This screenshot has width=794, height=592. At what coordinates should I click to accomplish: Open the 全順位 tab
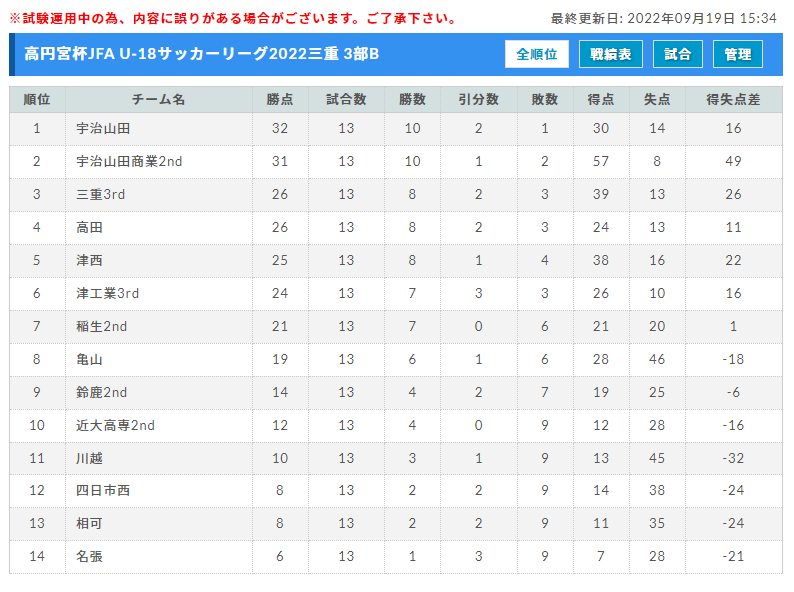click(536, 54)
